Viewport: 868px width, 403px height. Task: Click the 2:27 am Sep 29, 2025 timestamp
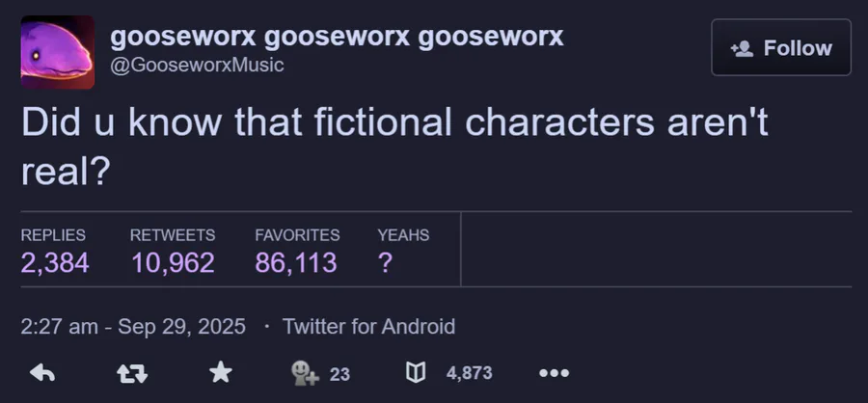pos(133,326)
